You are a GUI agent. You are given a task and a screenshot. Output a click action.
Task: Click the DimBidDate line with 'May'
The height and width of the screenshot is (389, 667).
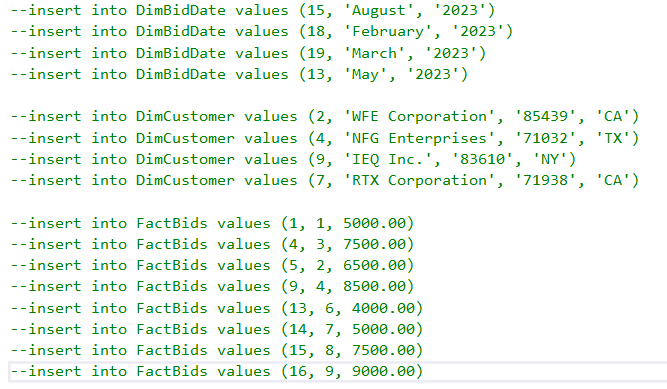(239, 74)
